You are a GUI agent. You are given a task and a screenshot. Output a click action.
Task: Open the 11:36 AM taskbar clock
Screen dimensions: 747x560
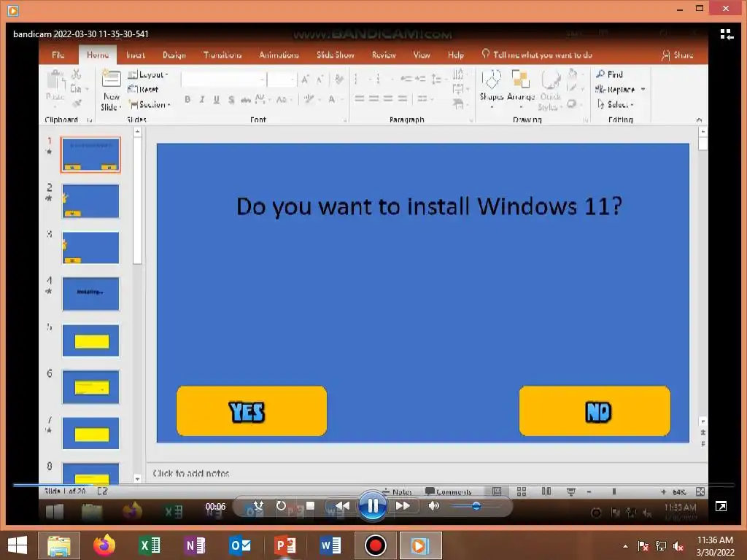pyautogui.click(x=715, y=546)
